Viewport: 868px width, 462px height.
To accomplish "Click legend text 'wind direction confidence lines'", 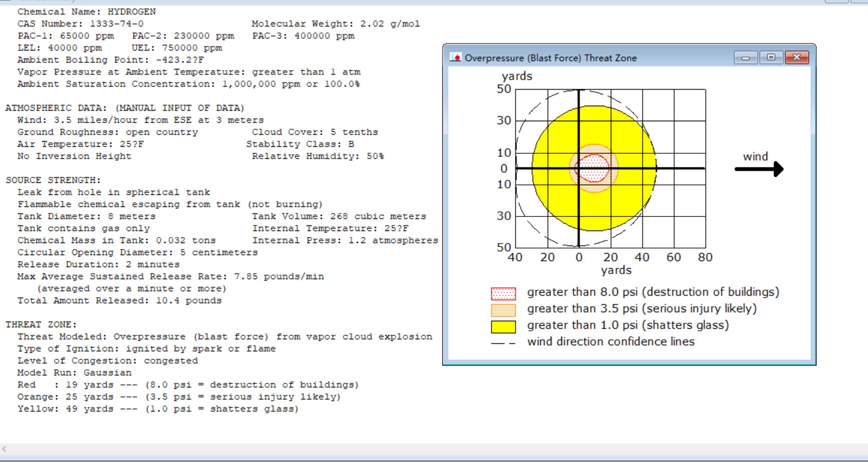I will [611, 342].
